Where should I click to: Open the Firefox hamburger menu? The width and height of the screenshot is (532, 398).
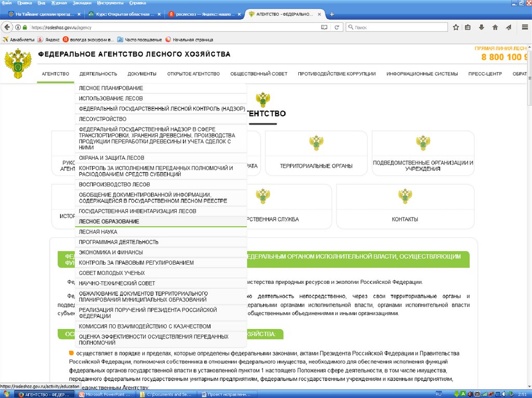[x=525, y=28]
